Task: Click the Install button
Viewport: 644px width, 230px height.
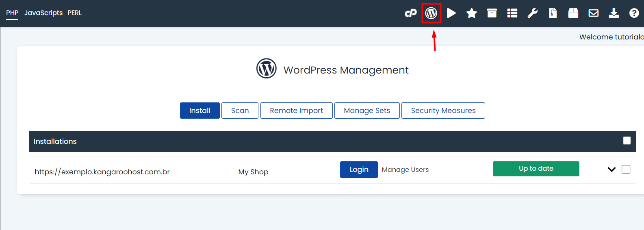Action: click(x=200, y=111)
